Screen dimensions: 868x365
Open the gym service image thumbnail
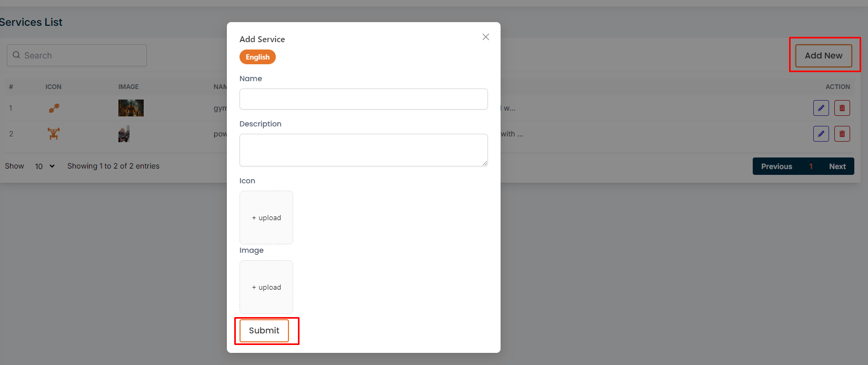pyautogui.click(x=131, y=108)
